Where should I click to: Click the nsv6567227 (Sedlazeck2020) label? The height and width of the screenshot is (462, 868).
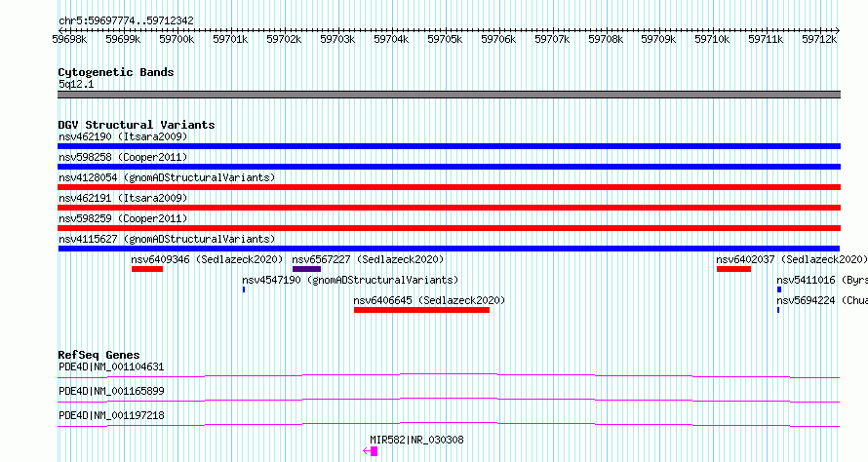tap(368, 259)
